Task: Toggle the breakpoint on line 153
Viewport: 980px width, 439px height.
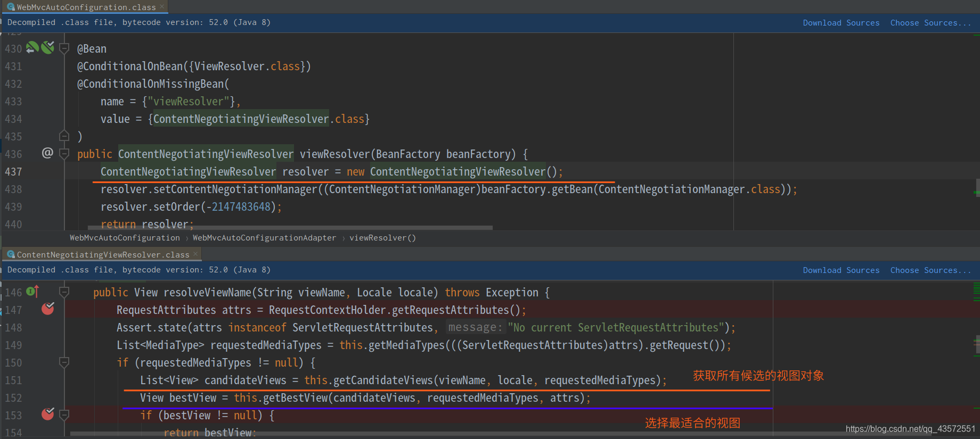Action: pyautogui.click(x=48, y=414)
